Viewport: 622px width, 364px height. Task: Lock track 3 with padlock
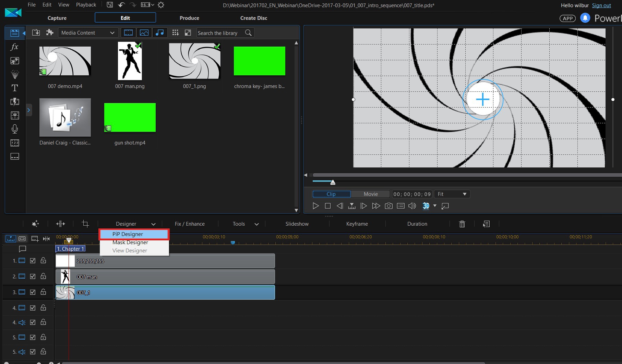coord(43,292)
